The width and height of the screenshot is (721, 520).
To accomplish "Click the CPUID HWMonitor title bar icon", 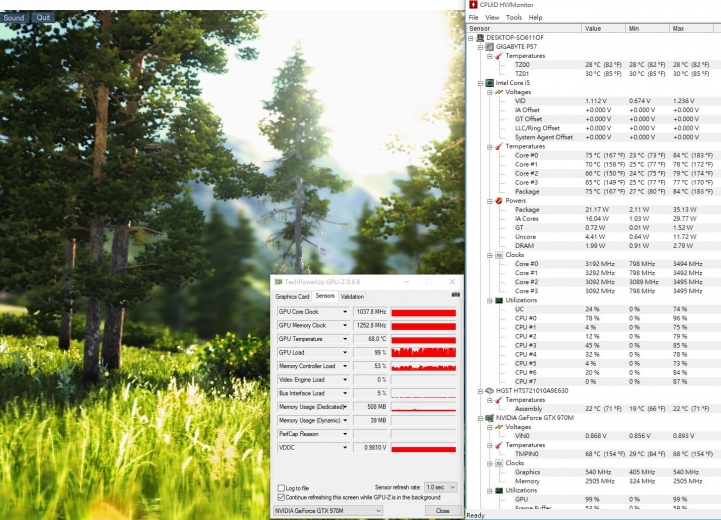I will coord(473,5).
